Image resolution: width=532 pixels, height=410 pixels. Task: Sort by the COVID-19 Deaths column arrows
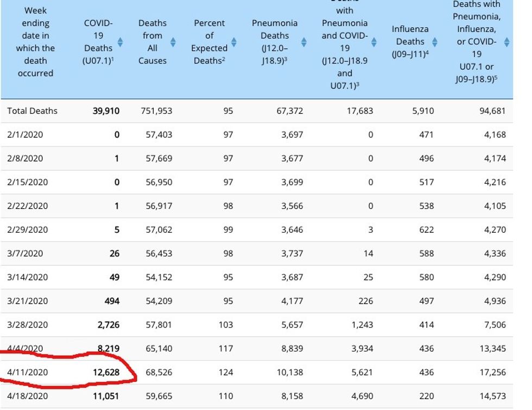120,42
